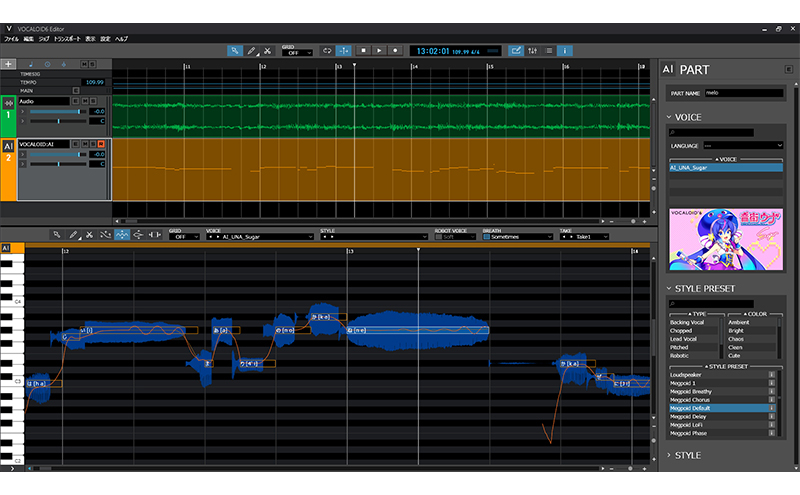Open the Language dropdown in Voice section

click(726, 146)
